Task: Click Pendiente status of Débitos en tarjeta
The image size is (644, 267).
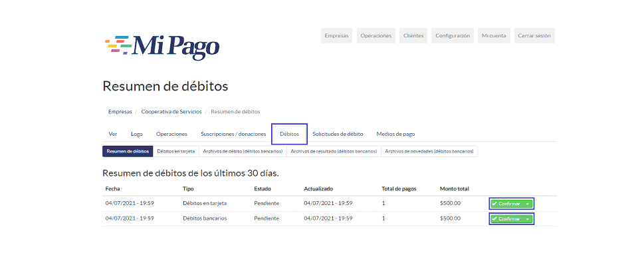Action: (267, 203)
